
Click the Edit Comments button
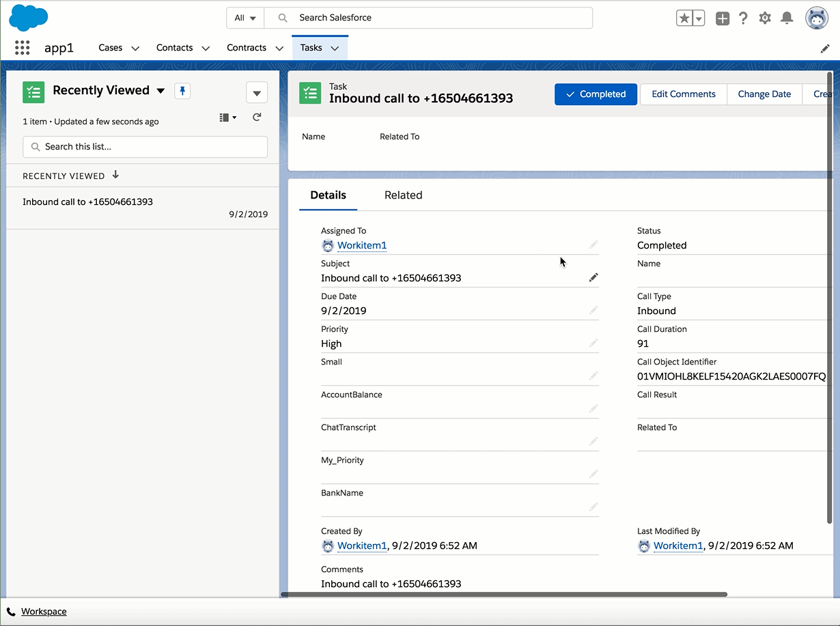click(684, 94)
